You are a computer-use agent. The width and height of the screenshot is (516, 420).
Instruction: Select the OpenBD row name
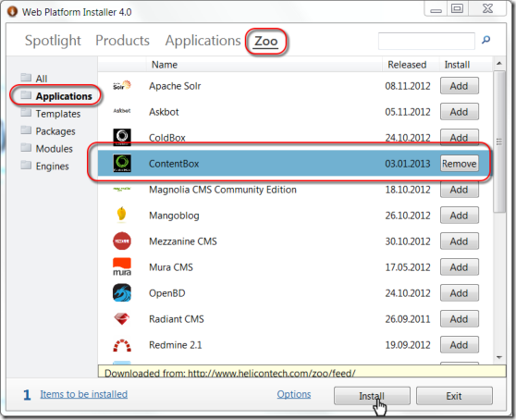pyautogui.click(x=166, y=293)
